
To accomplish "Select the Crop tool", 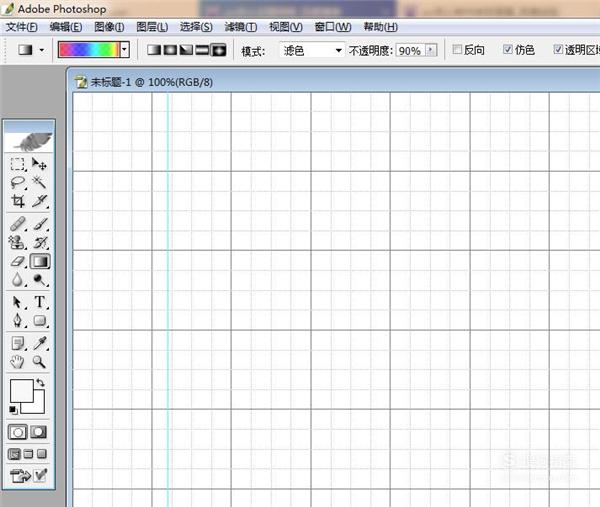I will 18,202.
